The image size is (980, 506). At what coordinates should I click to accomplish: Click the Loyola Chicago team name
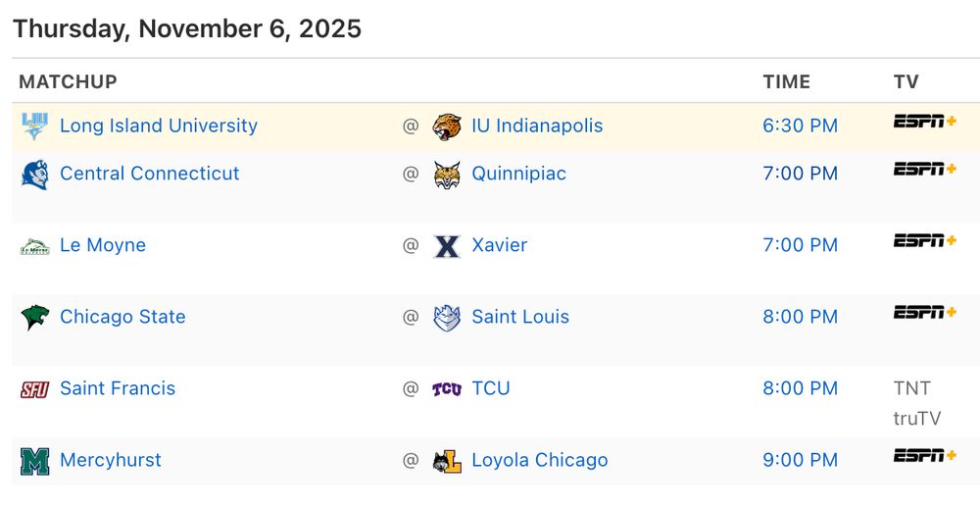click(x=539, y=460)
